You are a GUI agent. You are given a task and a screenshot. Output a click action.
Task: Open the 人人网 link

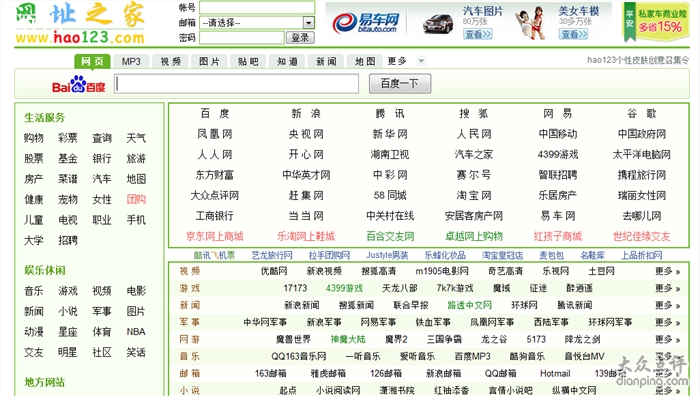pos(215,154)
